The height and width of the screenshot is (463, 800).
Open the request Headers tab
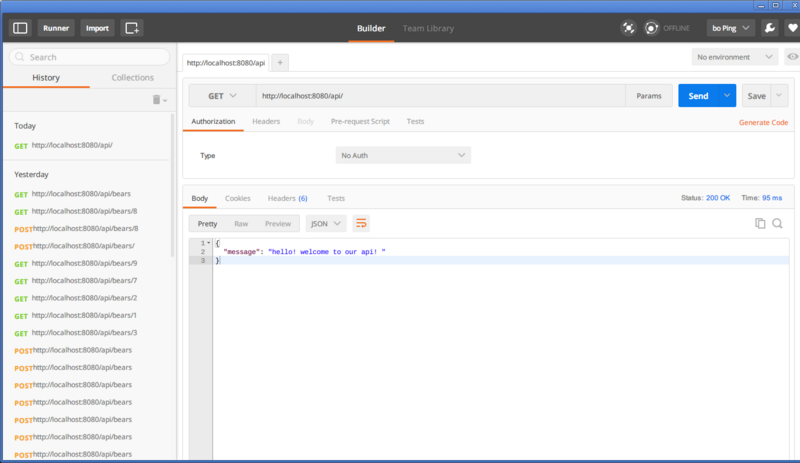click(266, 121)
